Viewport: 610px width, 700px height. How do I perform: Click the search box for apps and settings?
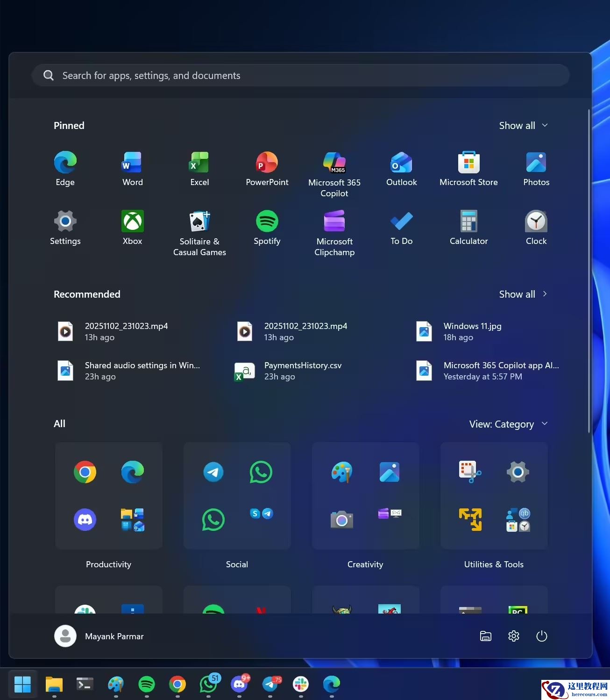(300, 76)
